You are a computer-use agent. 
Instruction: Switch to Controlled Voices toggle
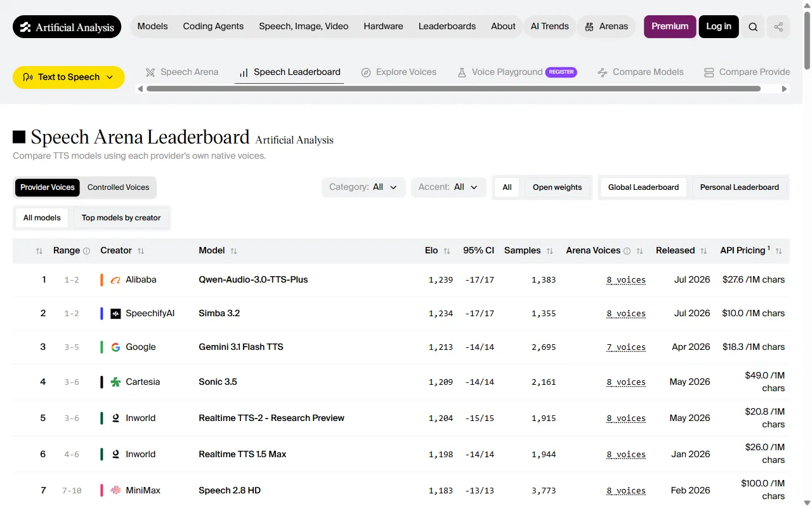point(118,187)
